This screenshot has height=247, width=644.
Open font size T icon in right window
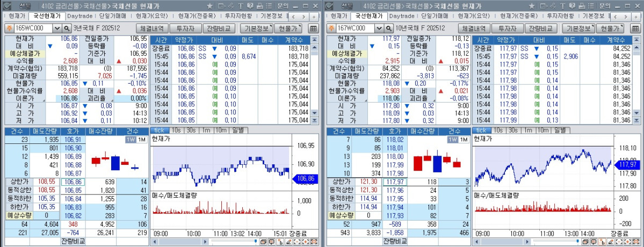tap(562, 6)
